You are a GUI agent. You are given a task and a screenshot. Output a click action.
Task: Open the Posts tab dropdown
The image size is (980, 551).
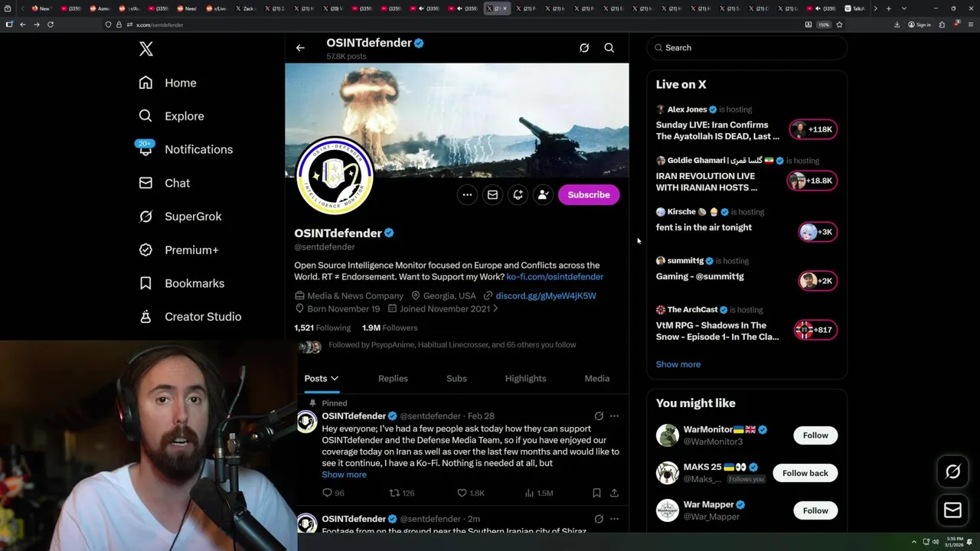pos(322,378)
